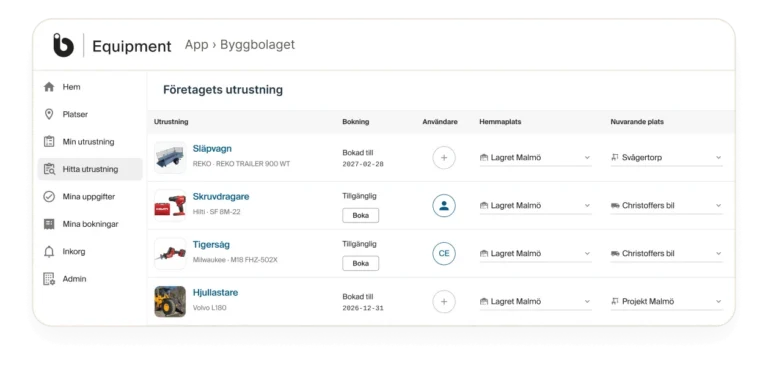Click the Tigersåg saw thumbnail

(x=170, y=254)
